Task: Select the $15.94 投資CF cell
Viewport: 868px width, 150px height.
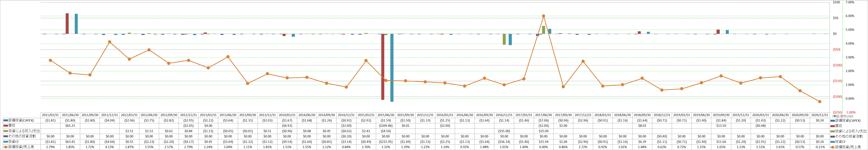Action: coord(544,142)
